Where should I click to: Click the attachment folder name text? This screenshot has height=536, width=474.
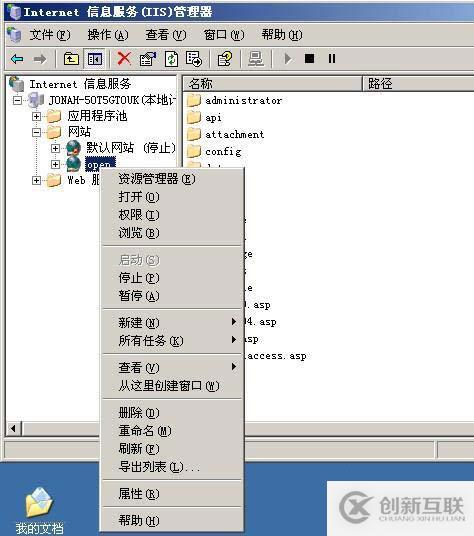[x=234, y=134]
